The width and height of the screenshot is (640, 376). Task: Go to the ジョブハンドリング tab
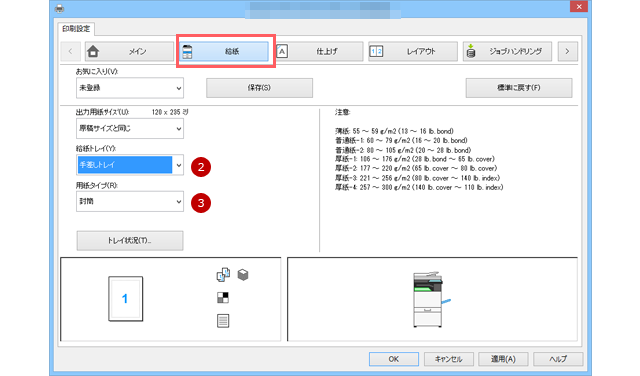click(x=507, y=51)
